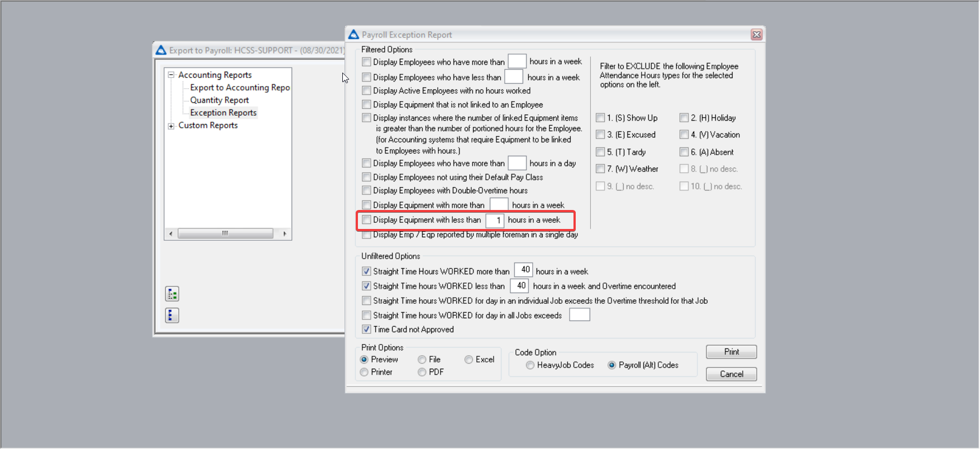Select the File print option

422,360
